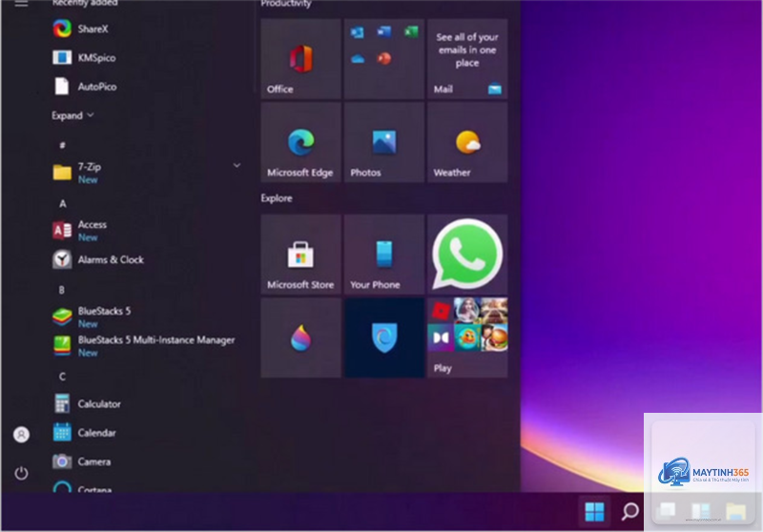
Task: Open the Microsoft Store tile
Action: [300, 255]
